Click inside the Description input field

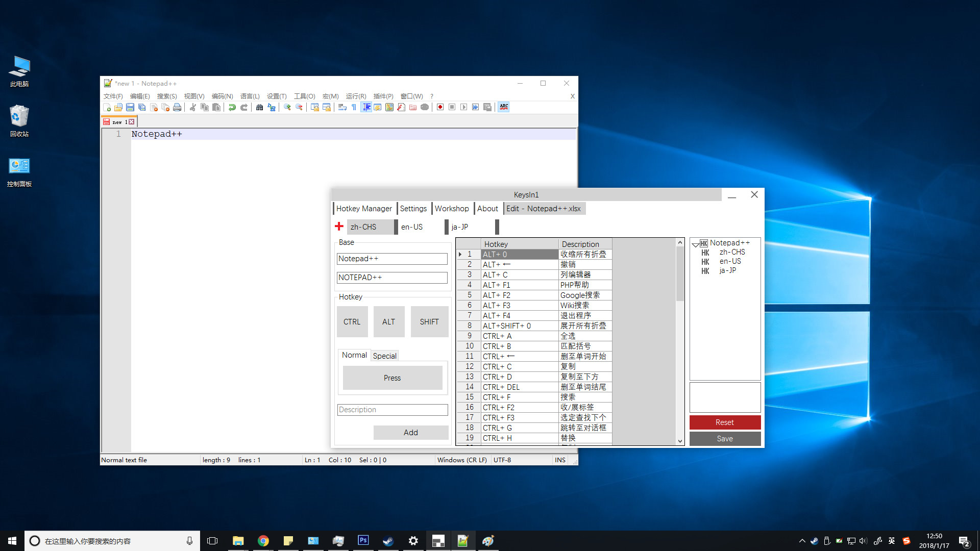[392, 409]
